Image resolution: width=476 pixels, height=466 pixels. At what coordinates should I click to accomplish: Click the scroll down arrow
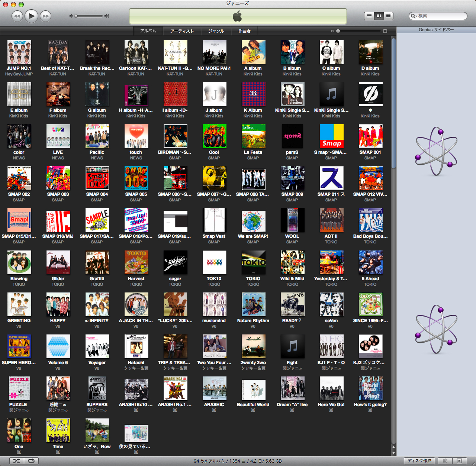(x=393, y=453)
